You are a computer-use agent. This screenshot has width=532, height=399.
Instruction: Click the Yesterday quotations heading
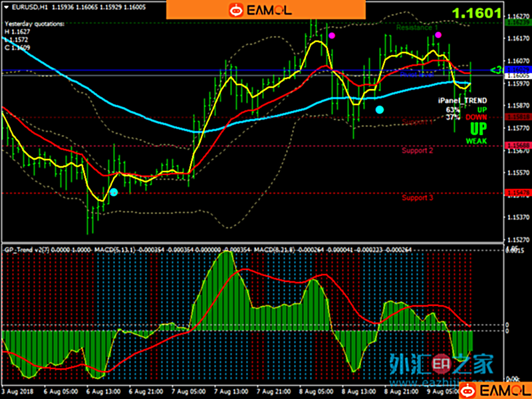[x=35, y=24]
